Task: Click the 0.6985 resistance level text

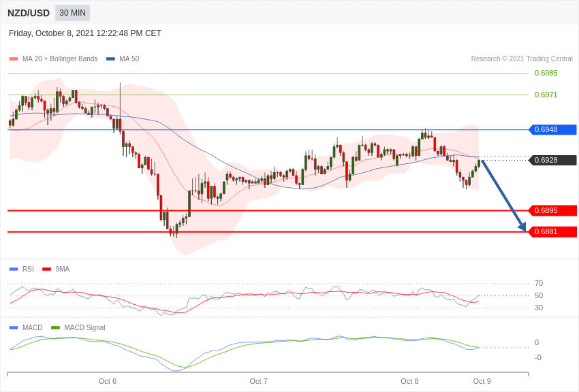Action: (546, 73)
